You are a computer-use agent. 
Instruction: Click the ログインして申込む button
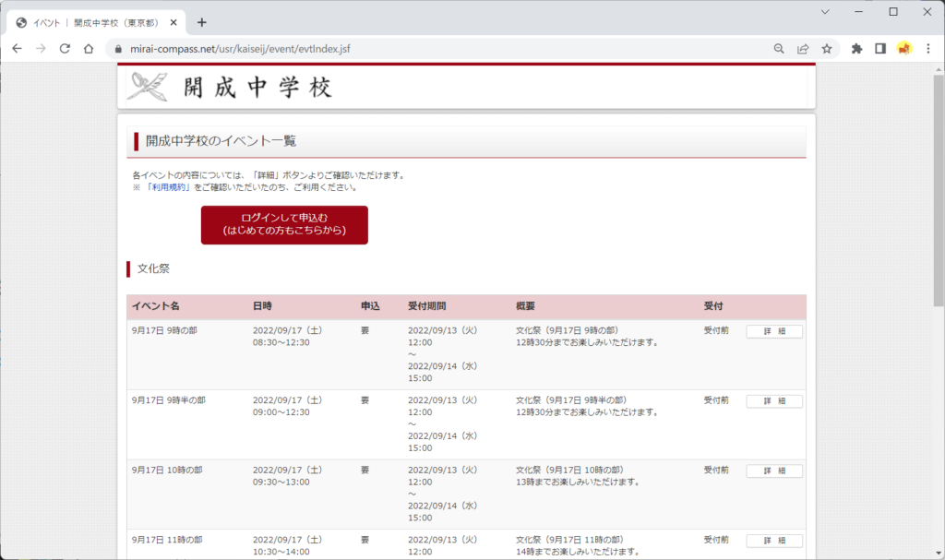pyautogui.click(x=284, y=225)
